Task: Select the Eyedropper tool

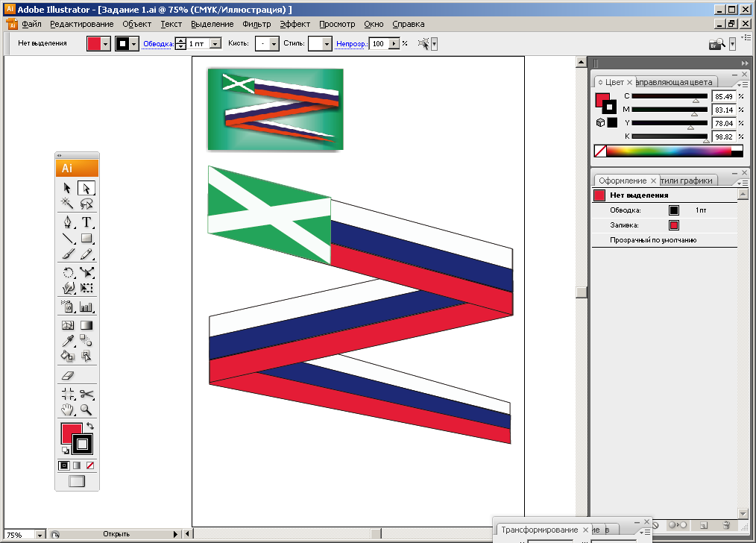Action: tap(68, 340)
